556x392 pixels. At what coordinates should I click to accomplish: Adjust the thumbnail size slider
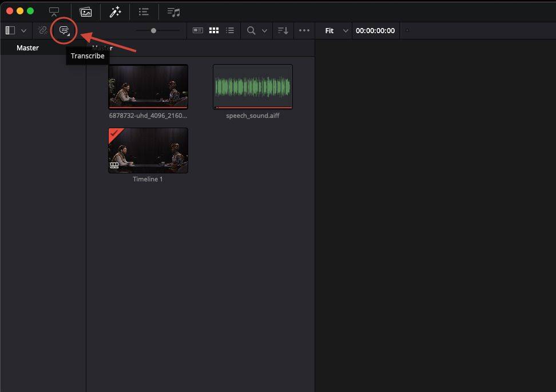(x=153, y=30)
